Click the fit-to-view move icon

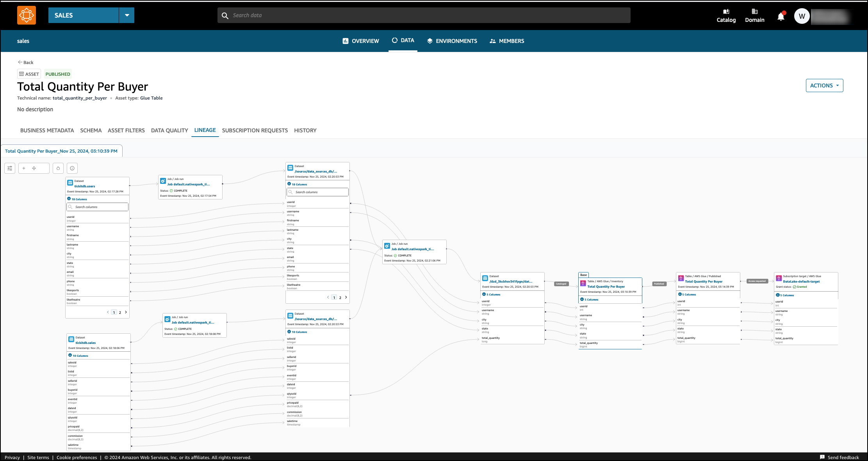pyautogui.click(x=34, y=168)
